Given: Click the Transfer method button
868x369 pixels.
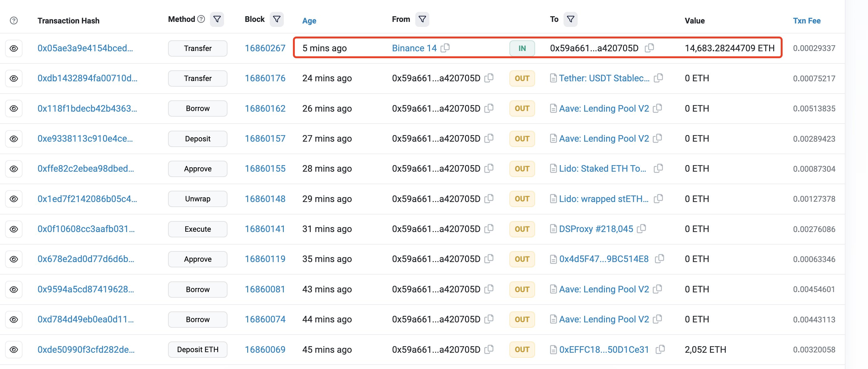Looking at the screenshot, I should pos(197,48).
